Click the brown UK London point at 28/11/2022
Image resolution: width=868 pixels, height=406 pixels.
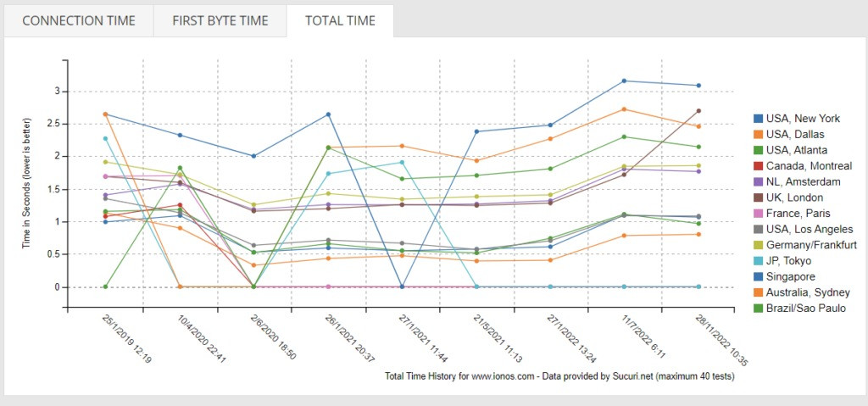[698, 111]
